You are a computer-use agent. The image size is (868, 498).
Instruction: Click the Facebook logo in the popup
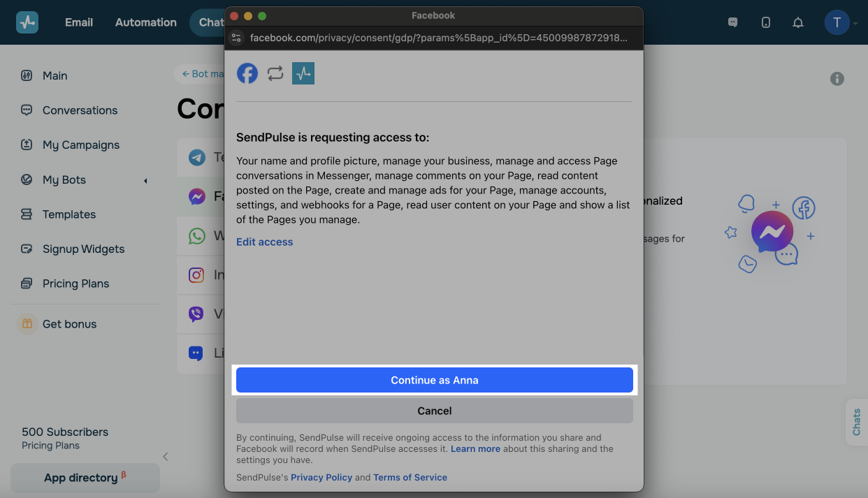pos(247,73)
